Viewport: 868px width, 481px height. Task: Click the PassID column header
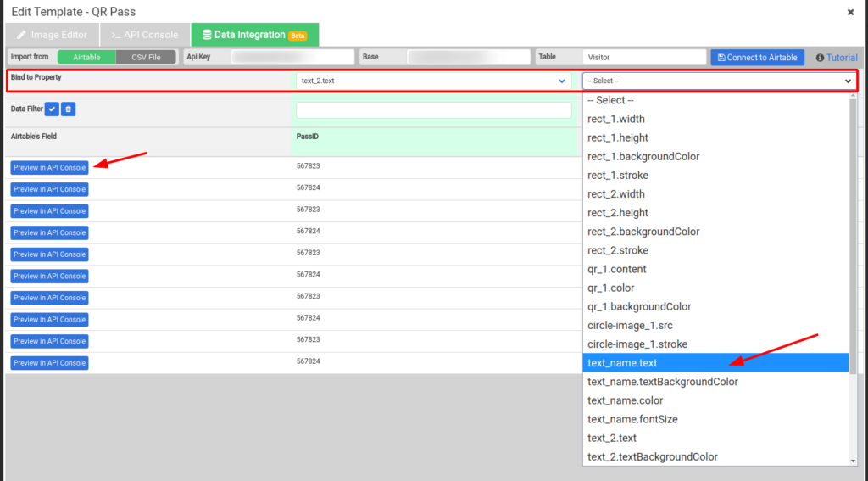[x=307, y=137]
